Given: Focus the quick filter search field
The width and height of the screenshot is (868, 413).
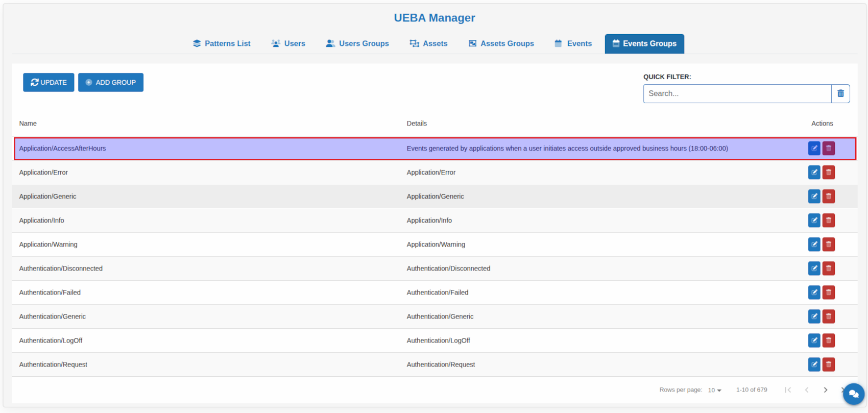Looking at the screenshot, I should 737,94.
